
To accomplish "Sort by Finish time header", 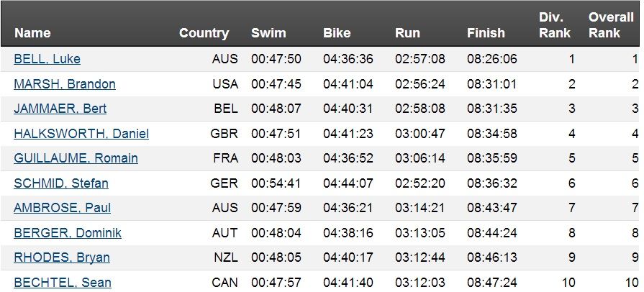I will click(486, 33).
